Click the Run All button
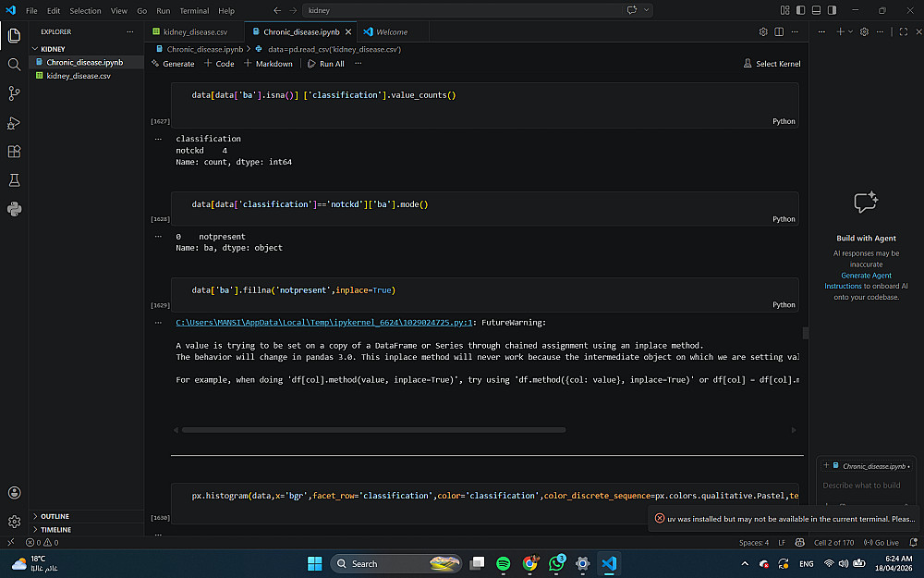The width and height of the screenshot is (924, 578). pyautogui.click(x=326, y=64)
